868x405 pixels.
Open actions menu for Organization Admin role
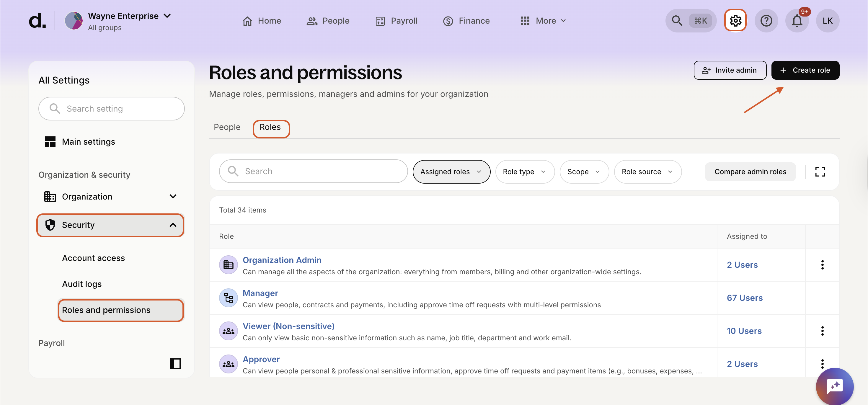coord(822,265)
